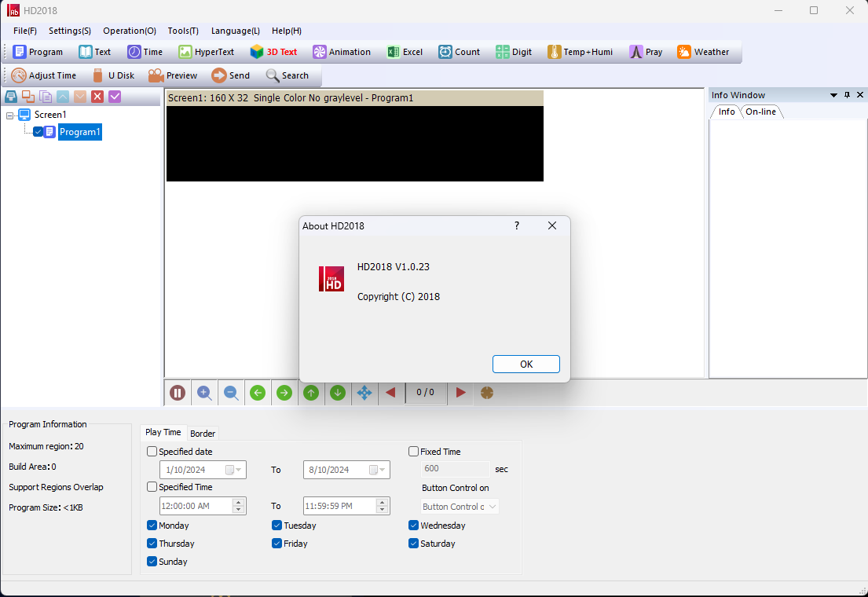Click the purple copy pages icon
Viewport: 868px width, 597px height.
point(46,97)
